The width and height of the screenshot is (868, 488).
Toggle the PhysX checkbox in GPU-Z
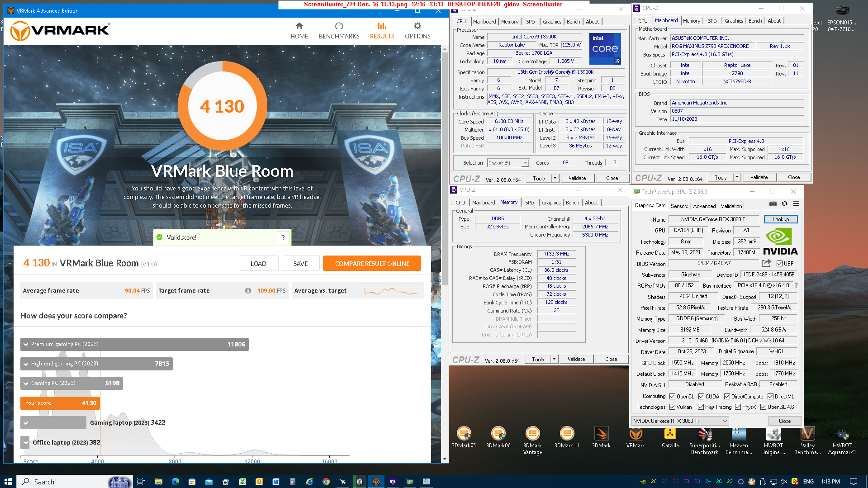[738, 407]
